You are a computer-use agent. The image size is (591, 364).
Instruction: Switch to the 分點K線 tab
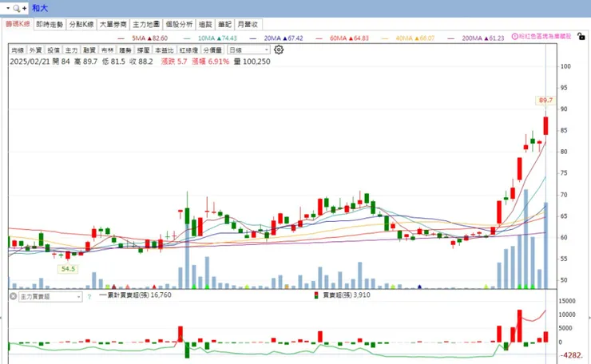coord(81,25)
